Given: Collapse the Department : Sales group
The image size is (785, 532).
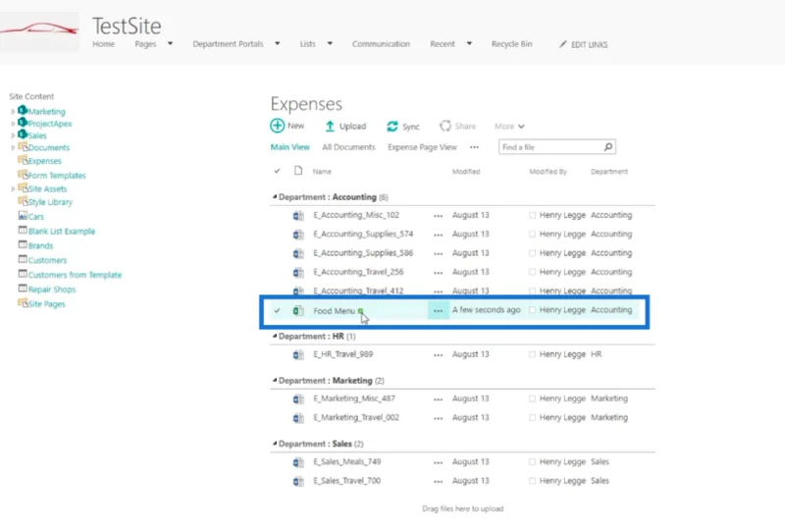Looking at the screenshot, I should (275, 444).
